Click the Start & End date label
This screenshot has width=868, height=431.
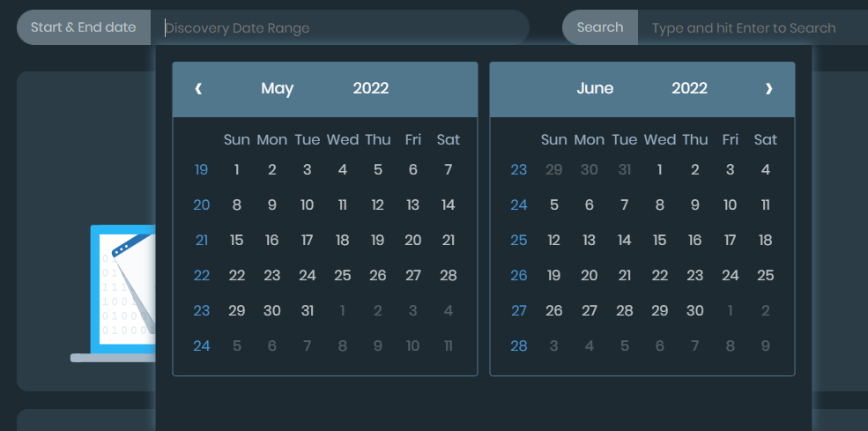[x=84, y=27]
